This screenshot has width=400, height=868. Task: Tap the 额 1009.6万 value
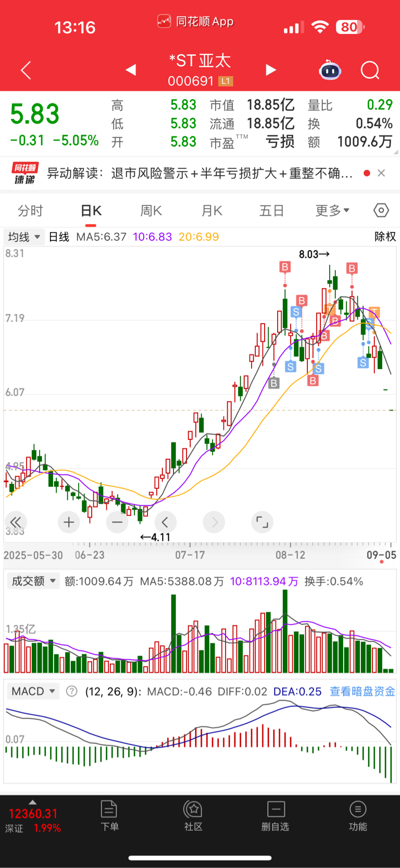tap(365, 142)
